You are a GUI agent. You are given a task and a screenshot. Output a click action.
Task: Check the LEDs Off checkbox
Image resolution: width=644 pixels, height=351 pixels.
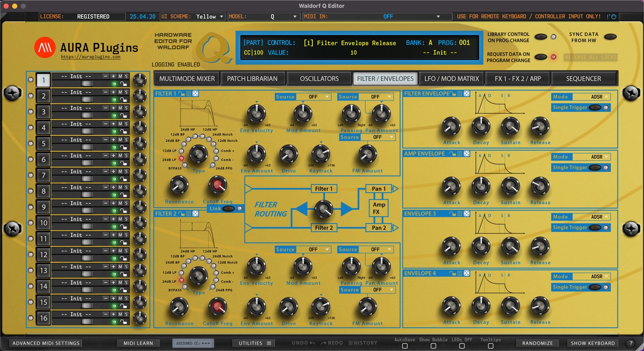tap(462, 346)
